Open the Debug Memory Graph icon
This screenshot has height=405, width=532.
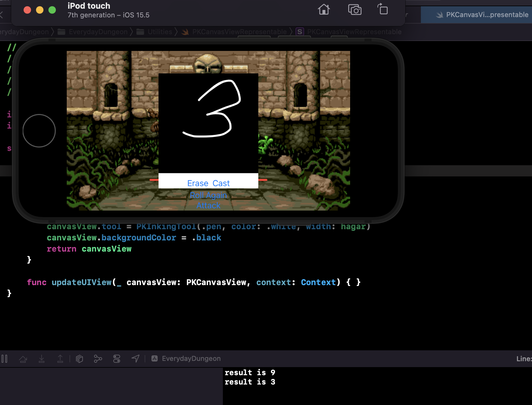coord(98,359)
